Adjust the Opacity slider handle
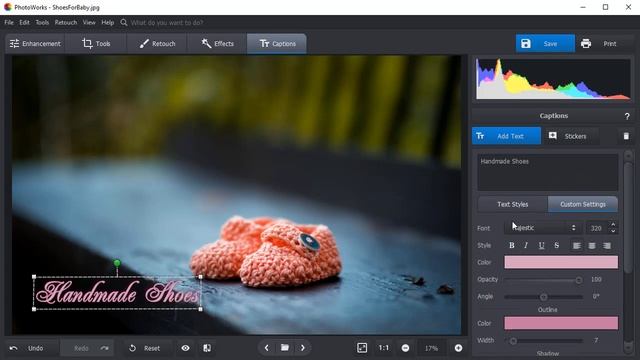The width and height of the screenshot is (640, 360). click(x=579, y=280)
